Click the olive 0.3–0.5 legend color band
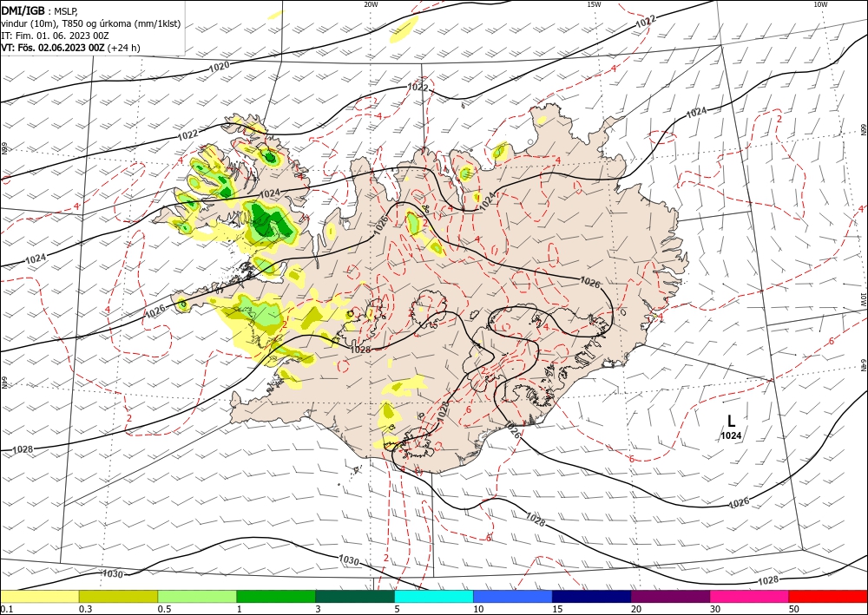The width and height of the screenshot is (868, 615). [118, 596]
